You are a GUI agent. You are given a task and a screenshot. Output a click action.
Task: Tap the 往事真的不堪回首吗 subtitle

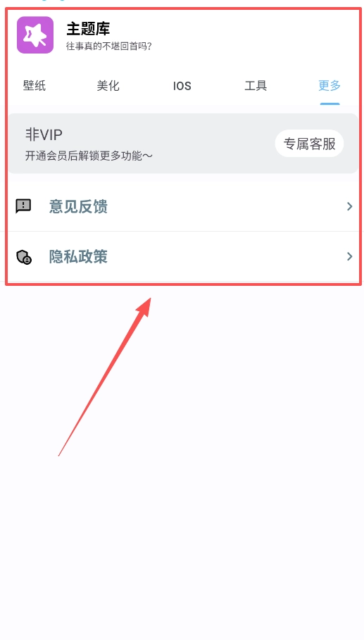[109, 46]
